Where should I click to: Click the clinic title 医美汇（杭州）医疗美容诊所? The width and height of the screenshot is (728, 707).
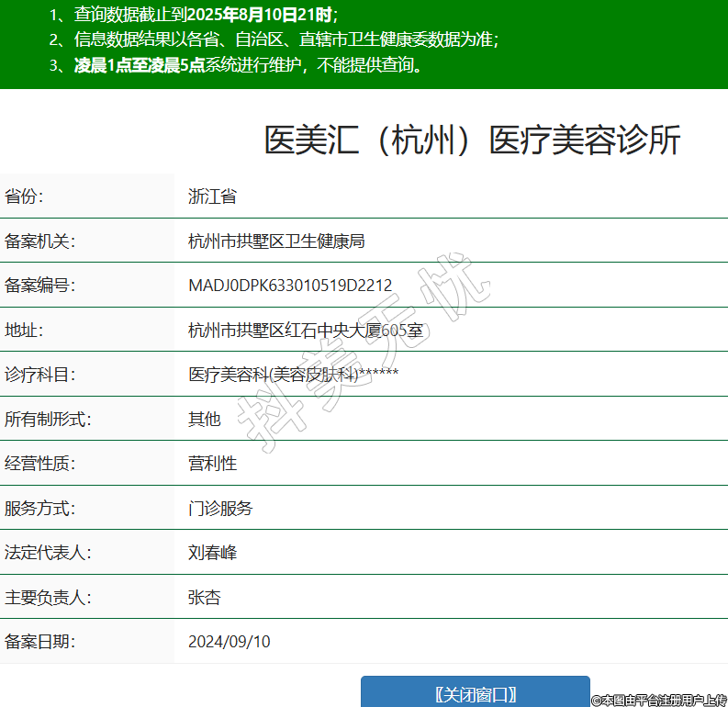click(472, 140)
